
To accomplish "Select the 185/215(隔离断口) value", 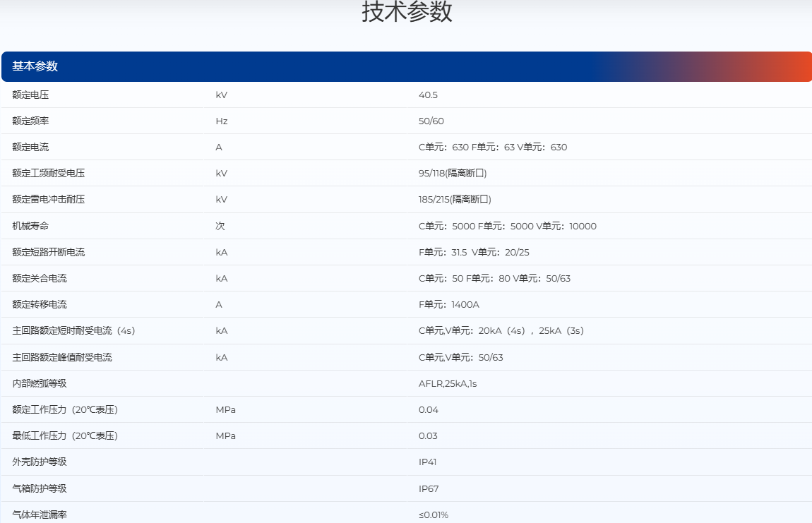I will (454, 199).
